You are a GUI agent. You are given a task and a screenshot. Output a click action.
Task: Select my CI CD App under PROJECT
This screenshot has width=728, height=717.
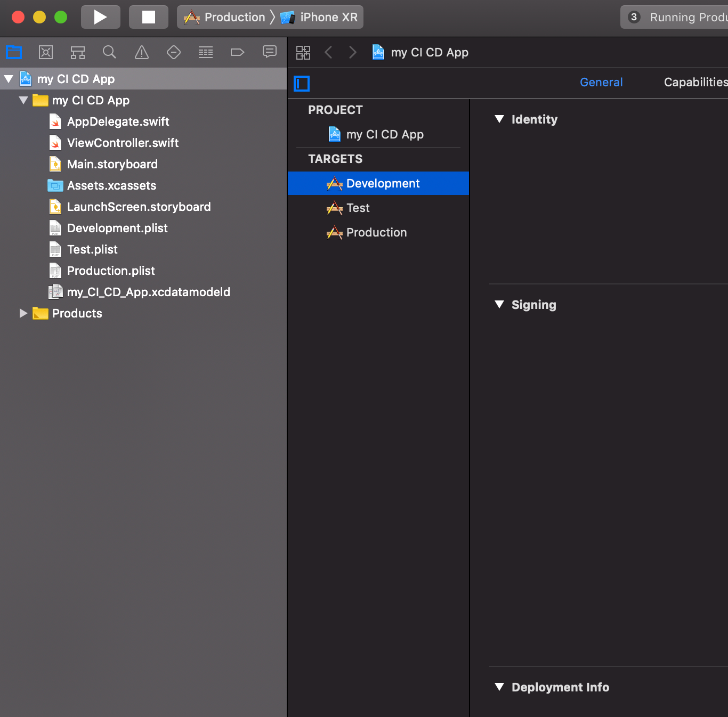378,134
